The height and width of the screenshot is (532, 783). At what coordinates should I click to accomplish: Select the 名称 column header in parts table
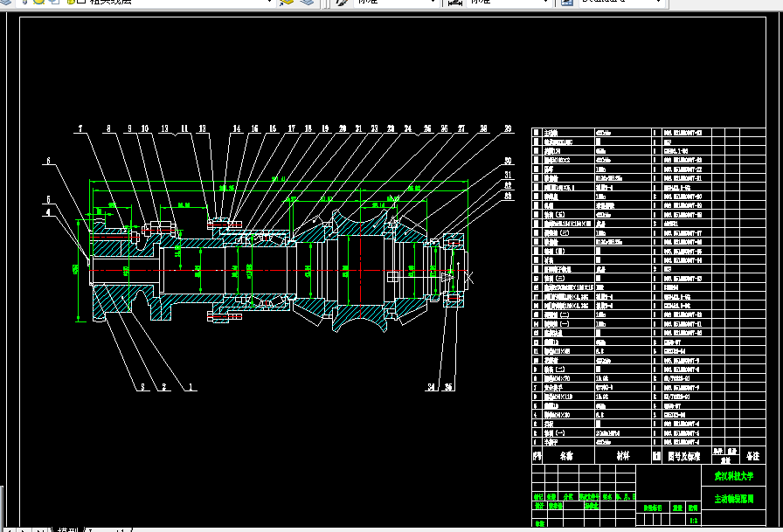click(566, 456)
